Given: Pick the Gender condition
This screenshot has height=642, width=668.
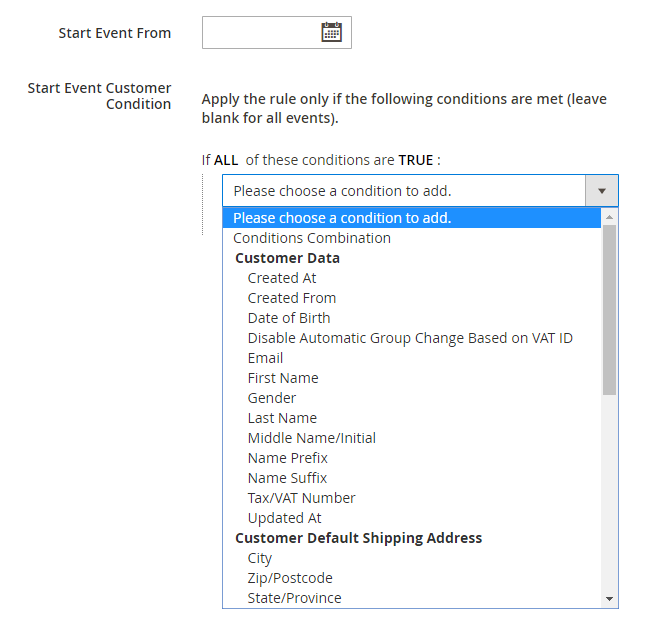Looking at the screenshot, I should [272, 398].
